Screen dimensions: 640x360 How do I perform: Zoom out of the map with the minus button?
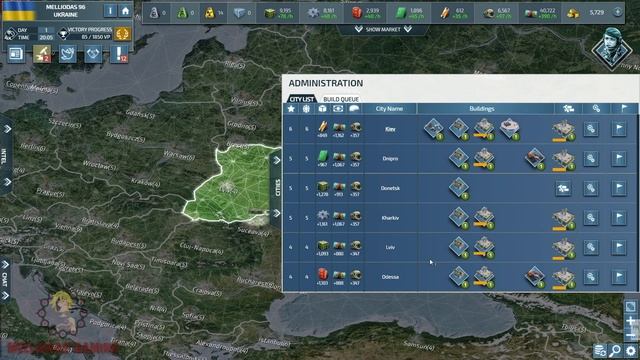pyautogui.click(x=631, y=334)
